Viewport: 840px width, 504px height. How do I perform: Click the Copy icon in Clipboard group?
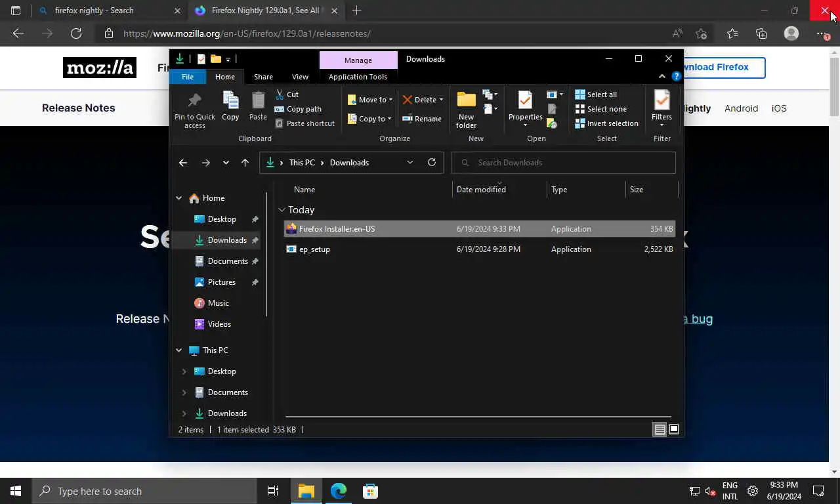(230, 106)
